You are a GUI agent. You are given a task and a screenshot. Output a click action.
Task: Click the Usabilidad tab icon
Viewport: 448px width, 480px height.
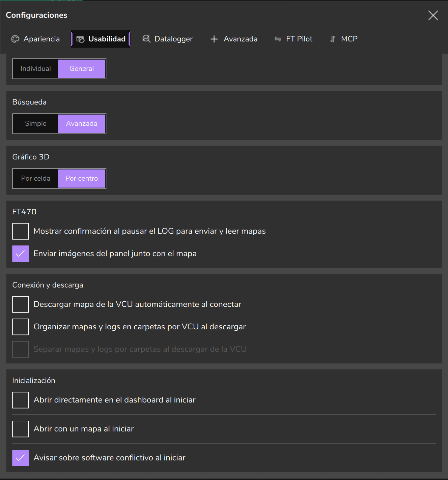[x=80, y=39]
